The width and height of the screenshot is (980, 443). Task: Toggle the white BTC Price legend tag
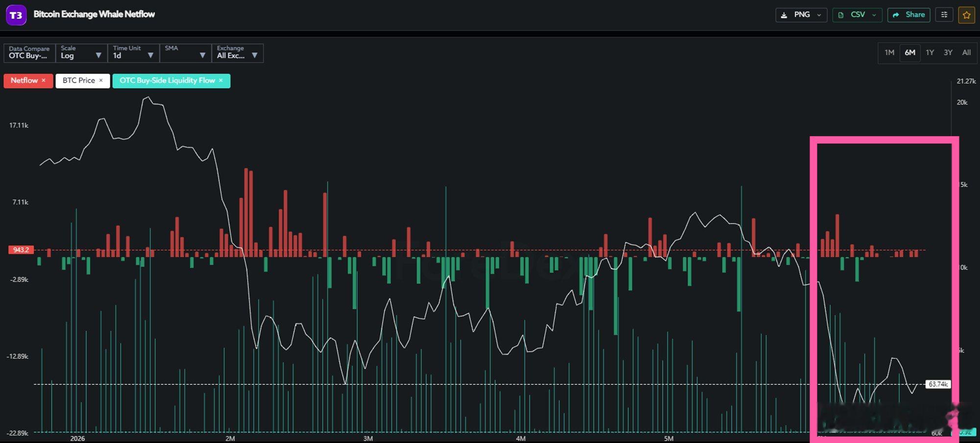[x=82, y=80]
